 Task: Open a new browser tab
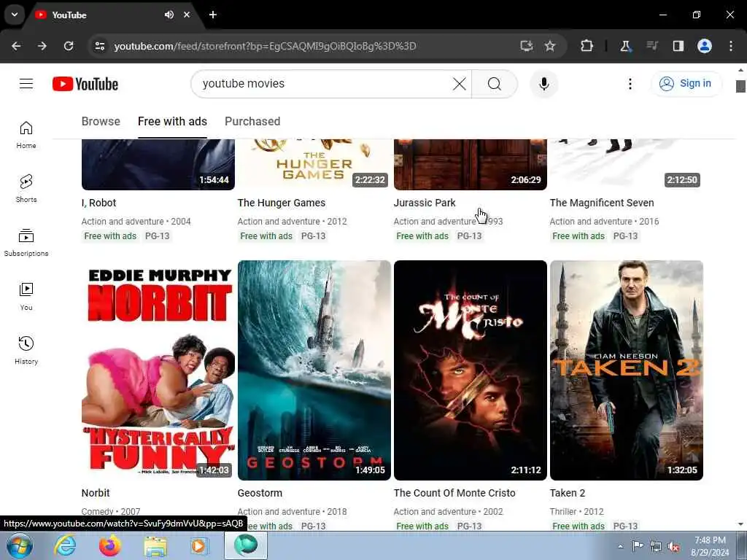click(213, 15)
